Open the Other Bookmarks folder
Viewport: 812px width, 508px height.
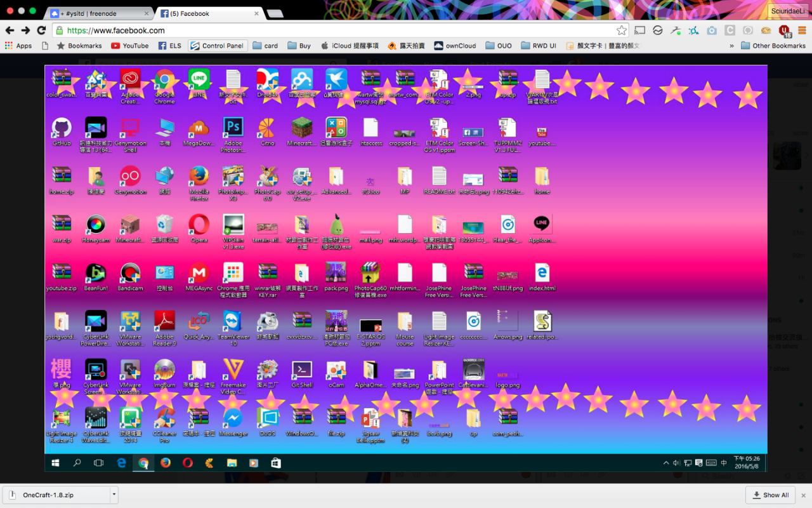pyautogui.click(x=773, y=46)
